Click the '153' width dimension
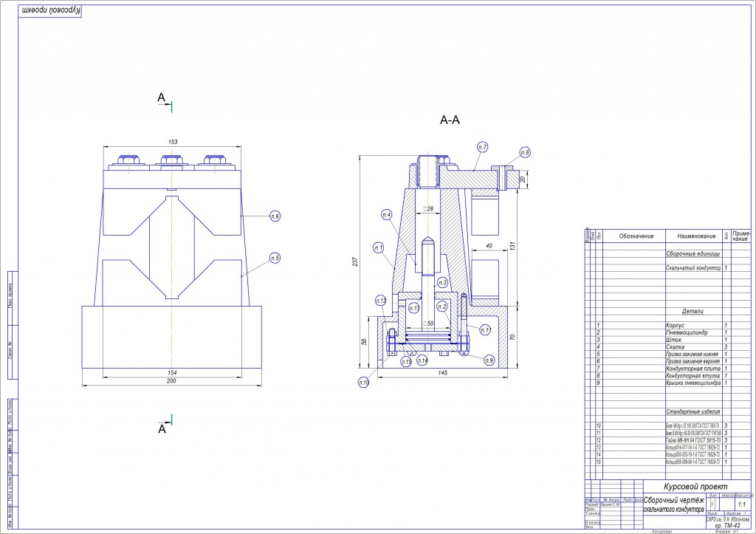Viewport: 756px width, 534px height. coord(173,142)
